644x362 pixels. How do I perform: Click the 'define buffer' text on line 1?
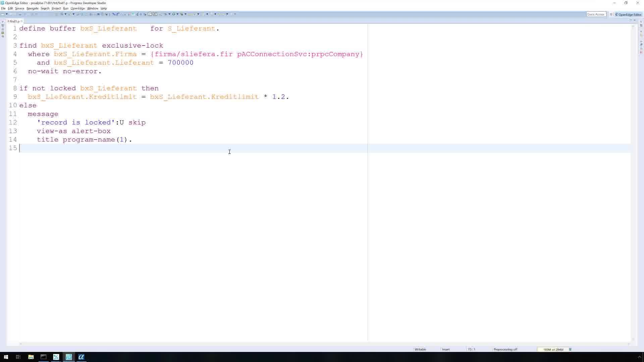click(x=48, y=28)
